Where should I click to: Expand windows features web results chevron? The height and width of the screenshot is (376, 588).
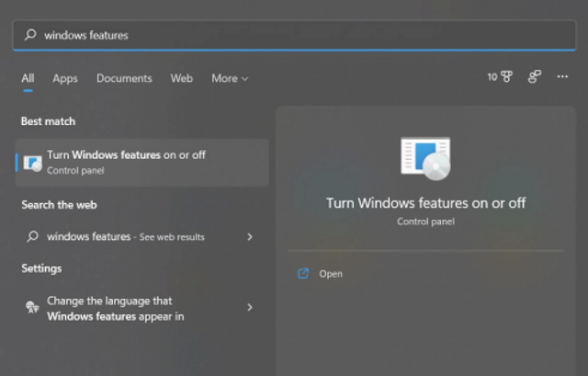(250, 237)
